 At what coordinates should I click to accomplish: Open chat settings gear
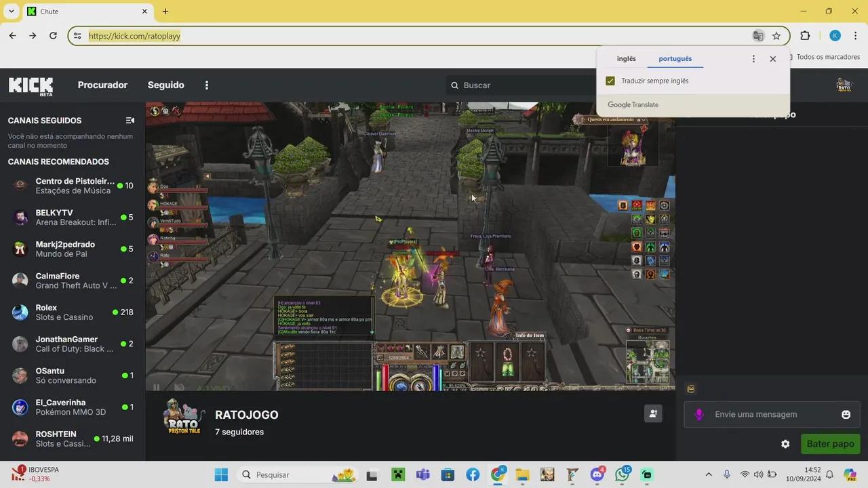tap(785, 444)
